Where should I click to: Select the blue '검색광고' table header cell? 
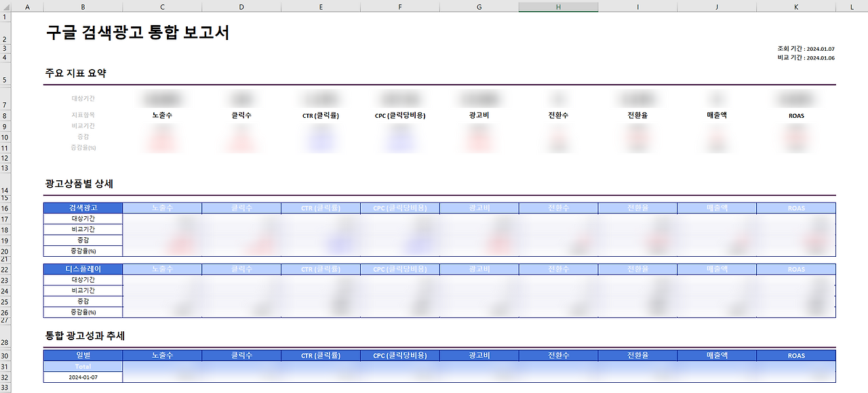click(x=83, y=208)
